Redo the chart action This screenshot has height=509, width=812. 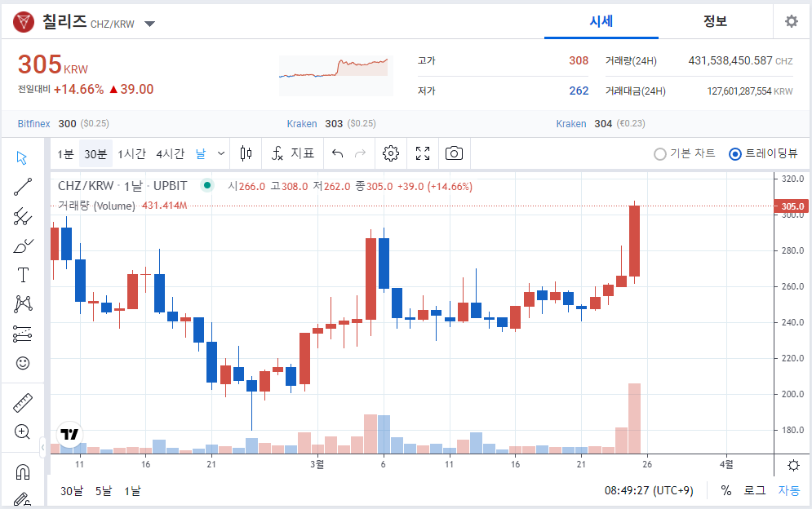(x=361, y=153)
